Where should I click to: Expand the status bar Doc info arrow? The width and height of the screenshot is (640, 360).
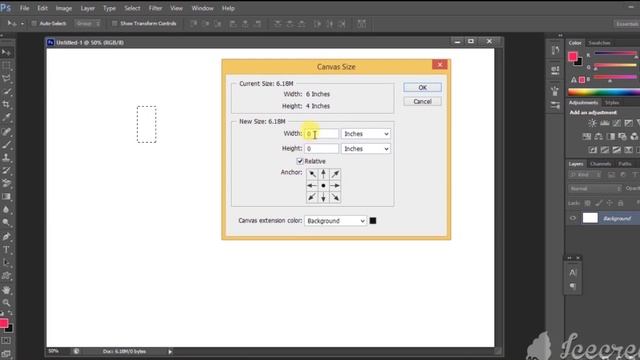tap(170, 351)
